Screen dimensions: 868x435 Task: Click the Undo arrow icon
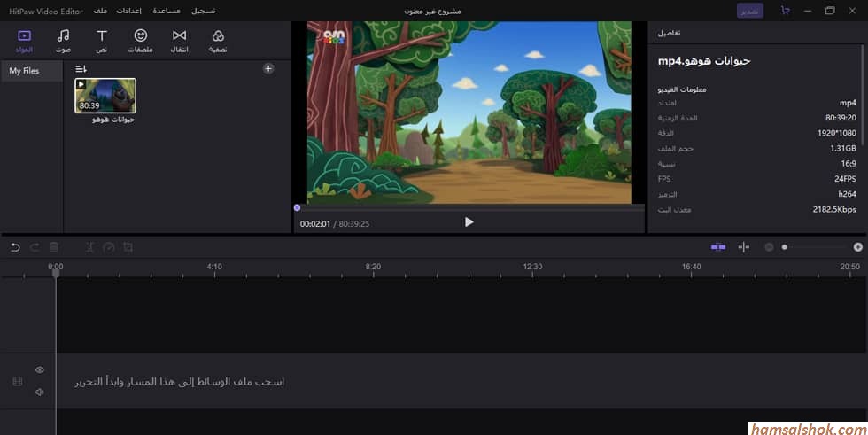[15, 247]
